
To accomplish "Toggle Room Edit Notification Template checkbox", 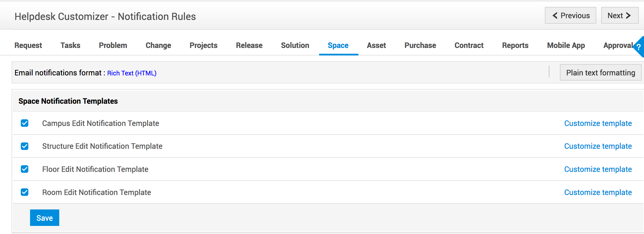I will point(25,192).
